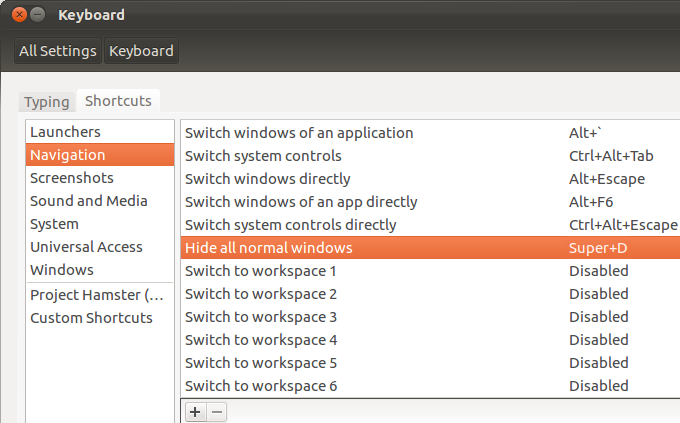680x423 pixels.
Task: Click the window minimize button
Action: point(38,16)
